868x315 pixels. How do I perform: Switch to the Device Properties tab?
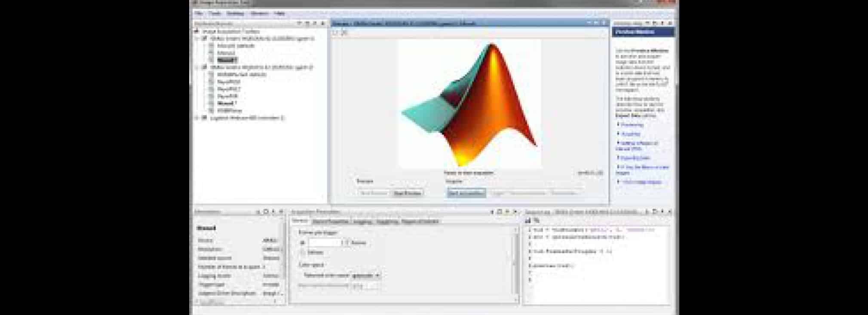[x=330, y=221]
